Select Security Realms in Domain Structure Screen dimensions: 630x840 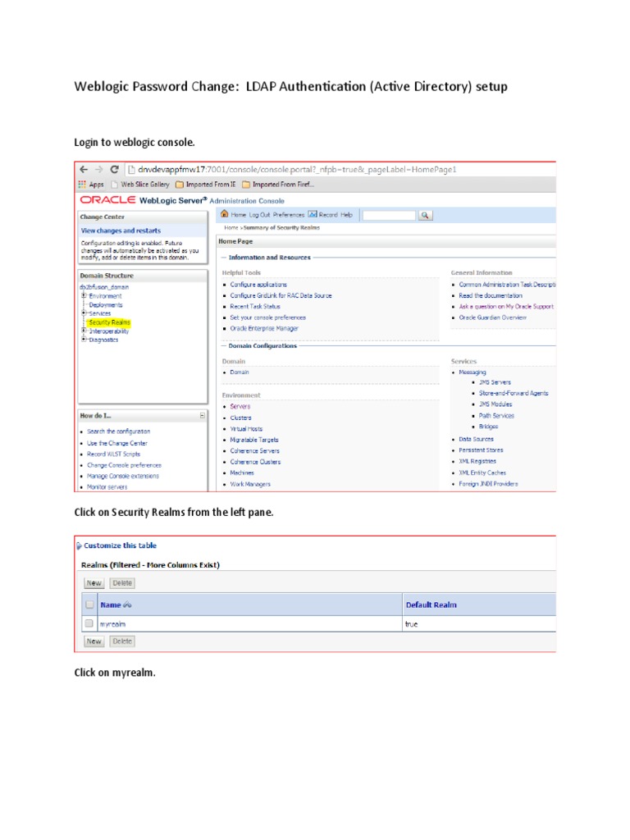tap(109, 322)
